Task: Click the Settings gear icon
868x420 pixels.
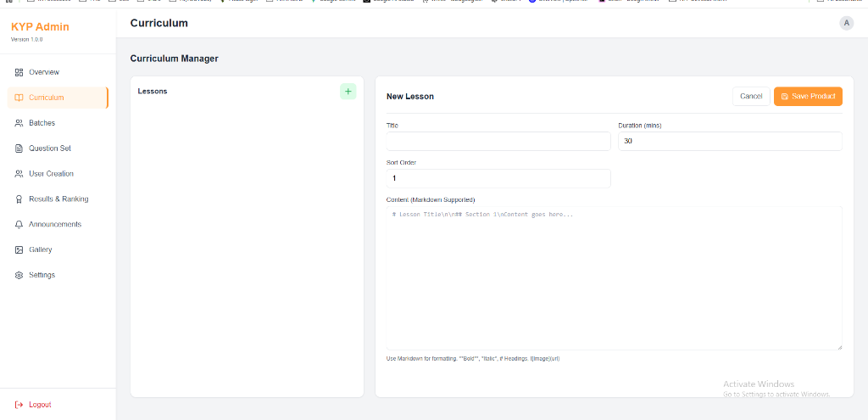Action: (19, 276)
